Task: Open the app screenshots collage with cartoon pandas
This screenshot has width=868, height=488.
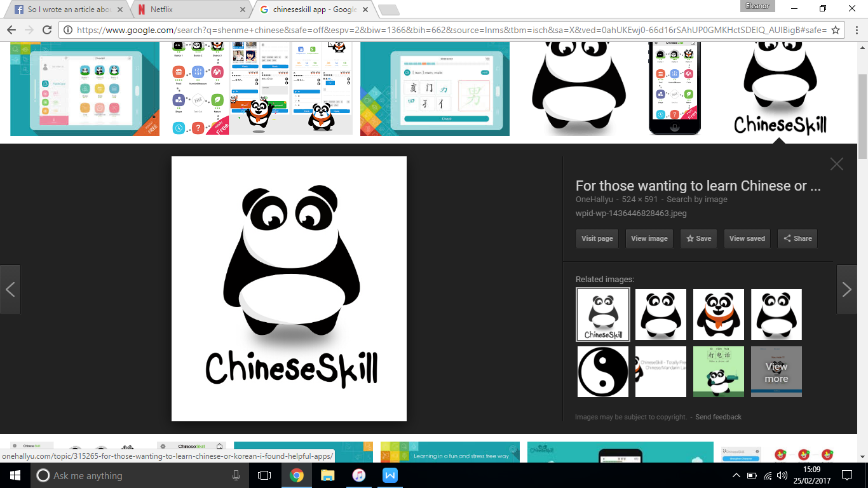Action: 263,89
